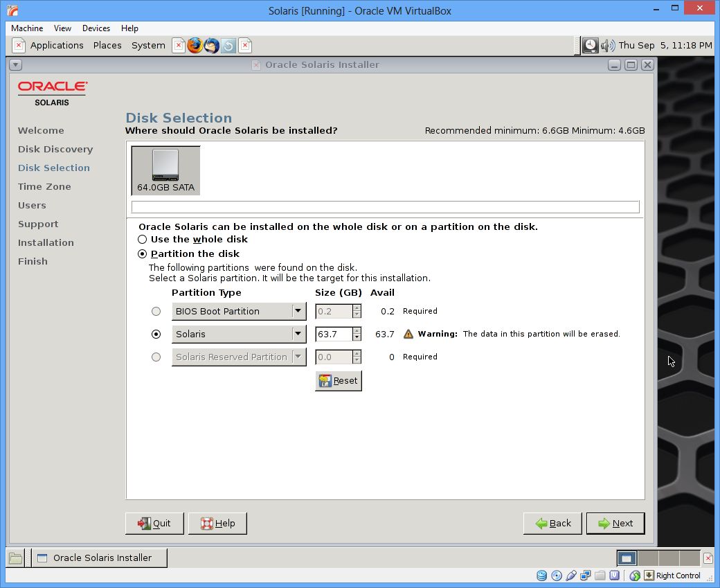Click VirtualBox CPU virtualization status icon
This screenshot has width=720, height=588.
pos(614,576)
